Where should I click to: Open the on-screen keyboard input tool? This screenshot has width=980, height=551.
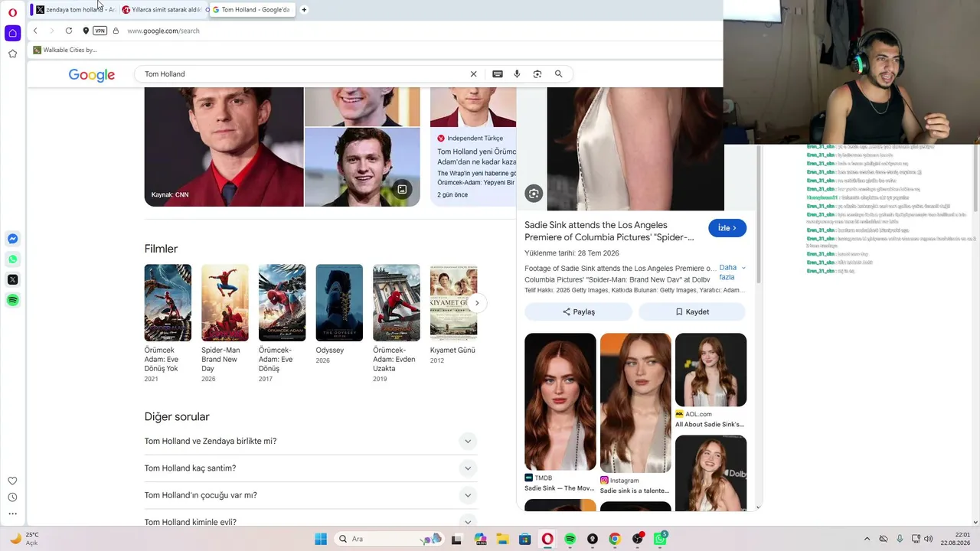coord(498,74)
